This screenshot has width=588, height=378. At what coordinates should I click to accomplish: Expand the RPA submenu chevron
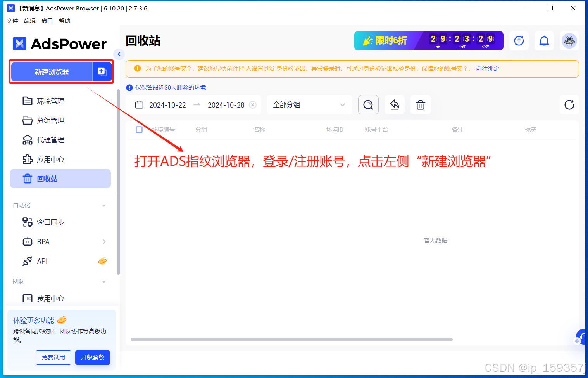[x=104, y=241]
